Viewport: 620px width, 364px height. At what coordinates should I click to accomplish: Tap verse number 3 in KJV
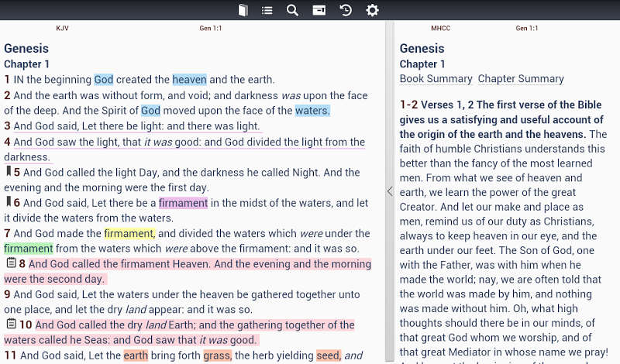(x=7, y=126)
